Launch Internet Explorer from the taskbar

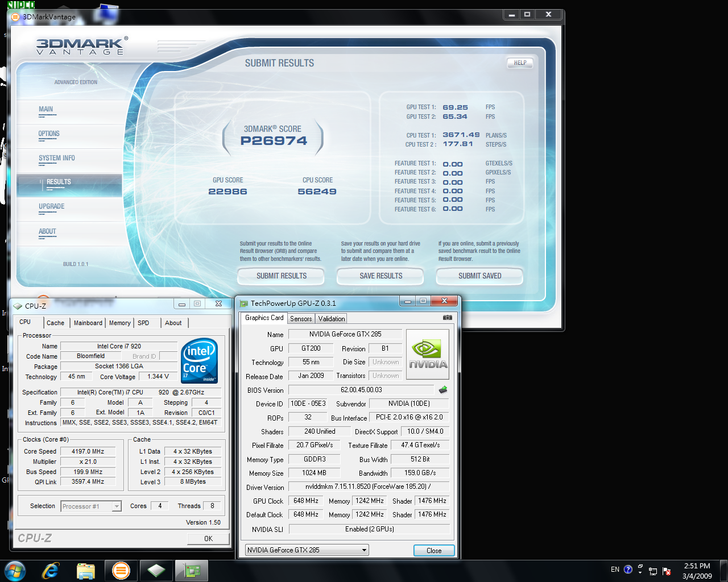coord(51,571)
